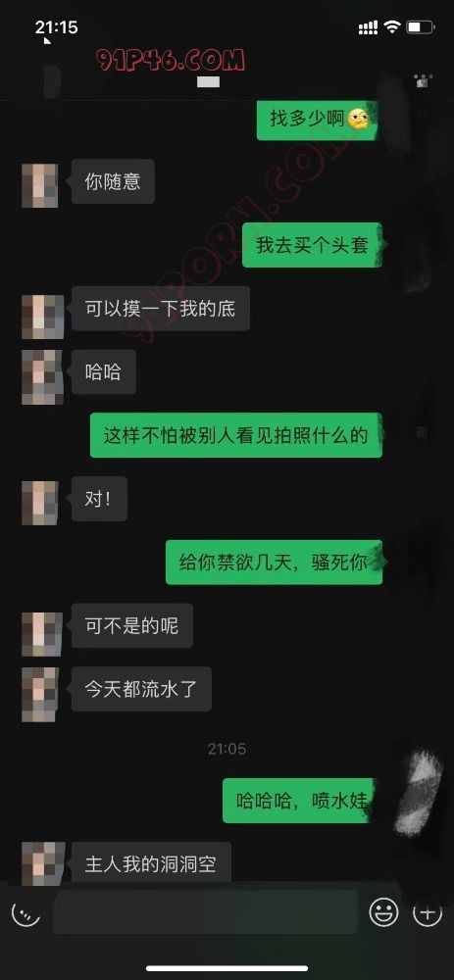Select the 哈哈 message bubble
This screenshot has width=454, height=980.
tap(103, 371)
